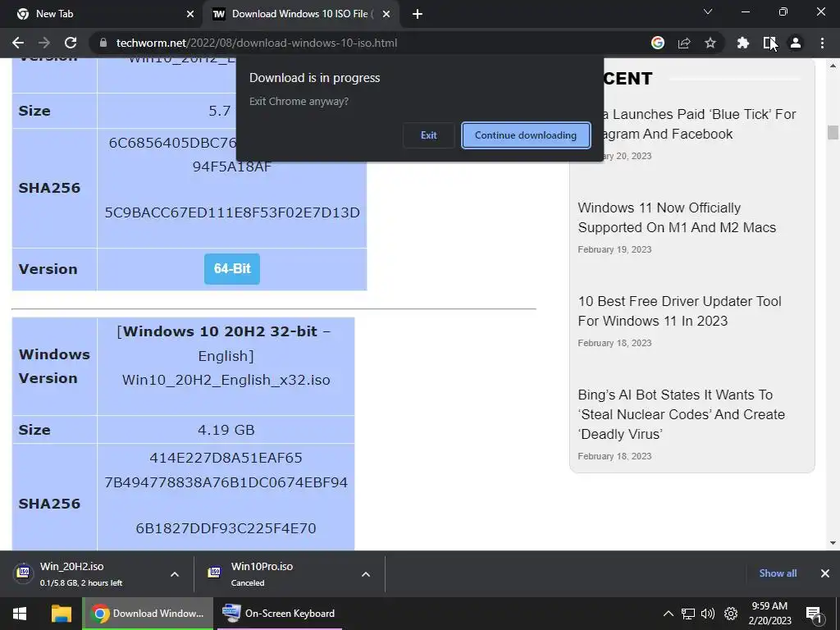Click the browser back arrow
The image size is (840, 630).
coord(18,43)
